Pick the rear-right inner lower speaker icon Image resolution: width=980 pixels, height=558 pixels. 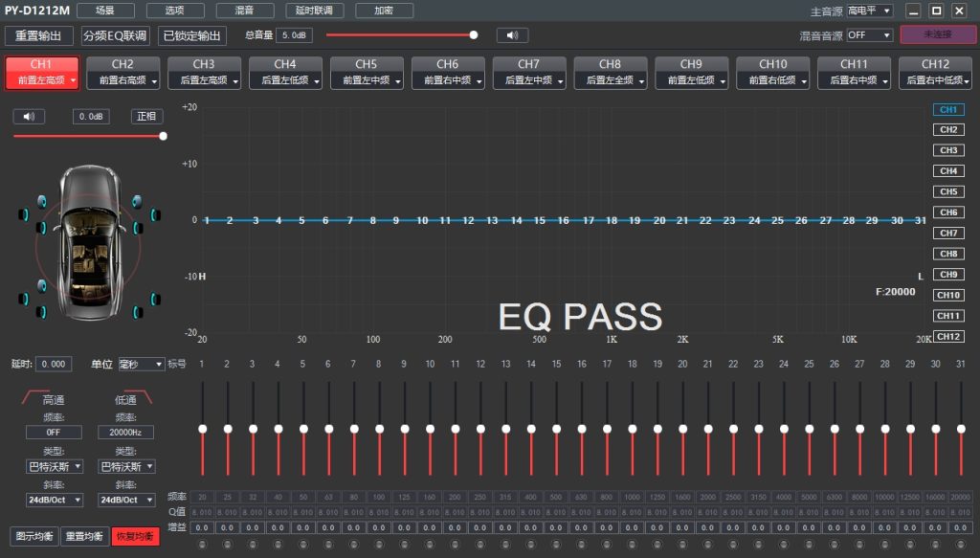tap(138, 311)
